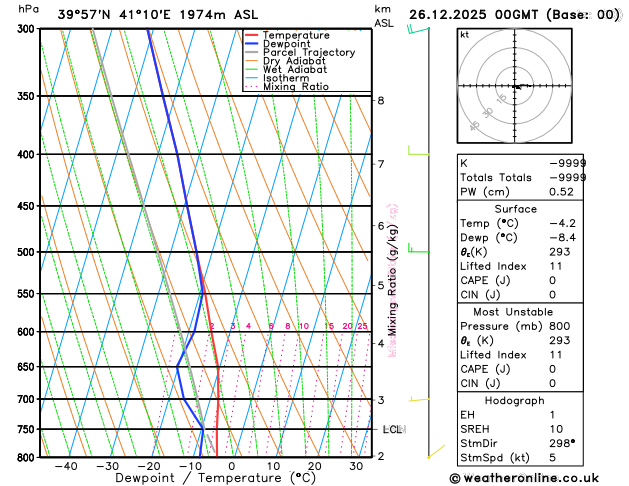Click the 600 pressure level label

pyautogui.click(x=28, y=332)
